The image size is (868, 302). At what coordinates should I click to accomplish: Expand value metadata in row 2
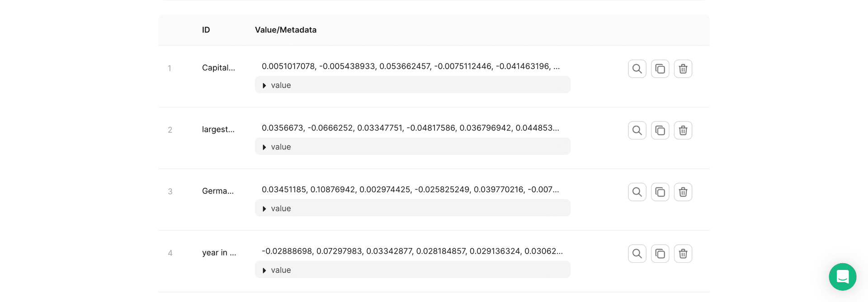277,147
